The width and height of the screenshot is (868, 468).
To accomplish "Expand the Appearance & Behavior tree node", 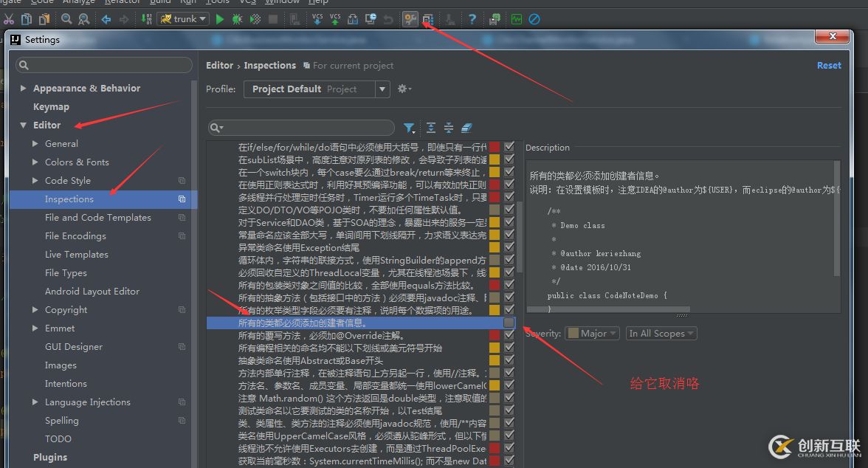I will (24, 88).
